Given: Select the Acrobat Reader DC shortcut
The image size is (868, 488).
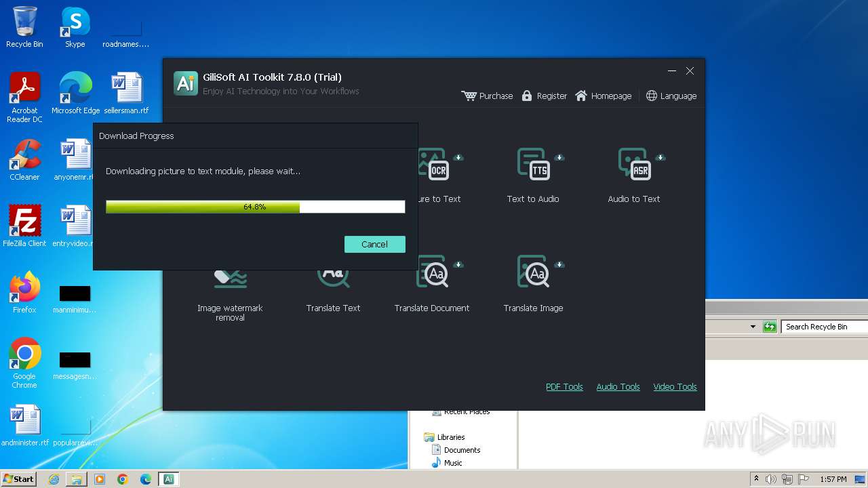Looking at the screenshot, I should pos(24,98).
